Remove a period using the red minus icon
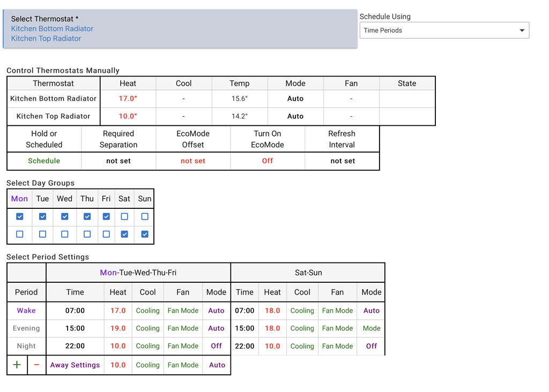This screenshot has height=392, width=549. point(36,365)
